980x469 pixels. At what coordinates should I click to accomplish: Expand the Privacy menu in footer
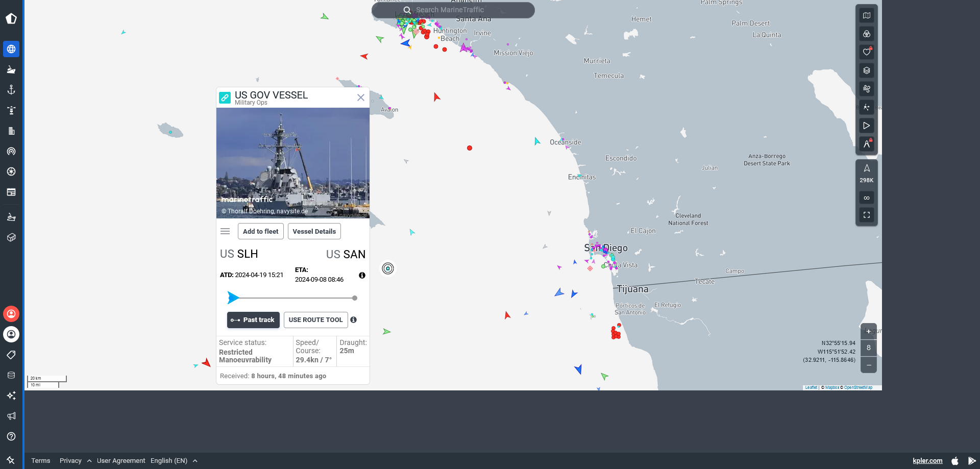[75, 460]
